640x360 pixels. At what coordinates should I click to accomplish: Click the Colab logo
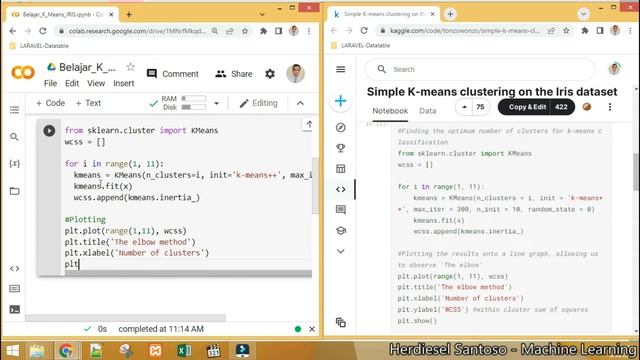click(x=23, y=73)
